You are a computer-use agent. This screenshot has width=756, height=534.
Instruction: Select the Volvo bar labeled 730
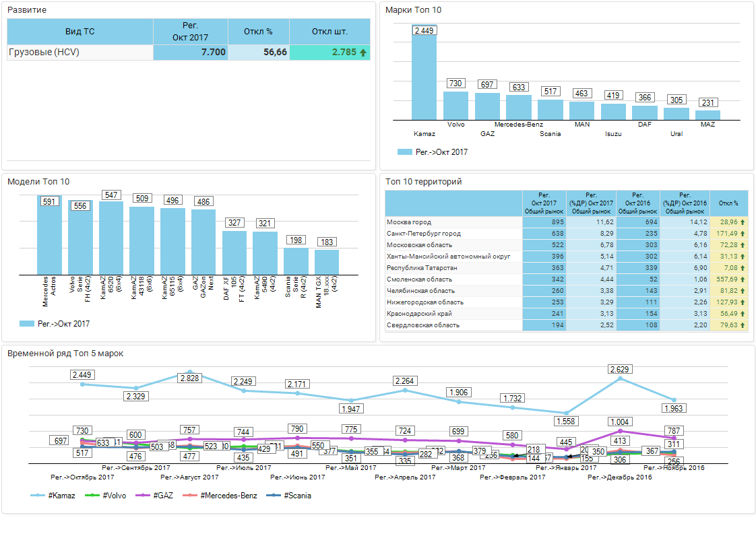tap(455, 106)
